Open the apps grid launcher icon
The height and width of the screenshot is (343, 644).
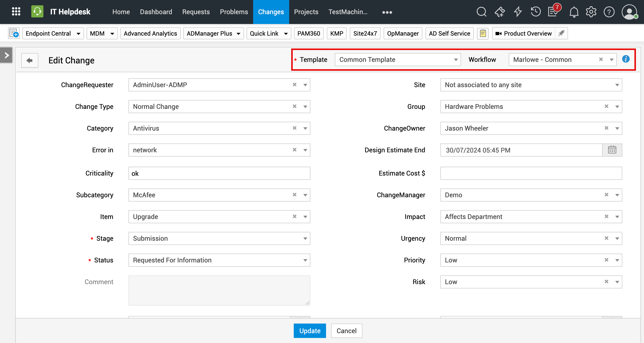16,12
